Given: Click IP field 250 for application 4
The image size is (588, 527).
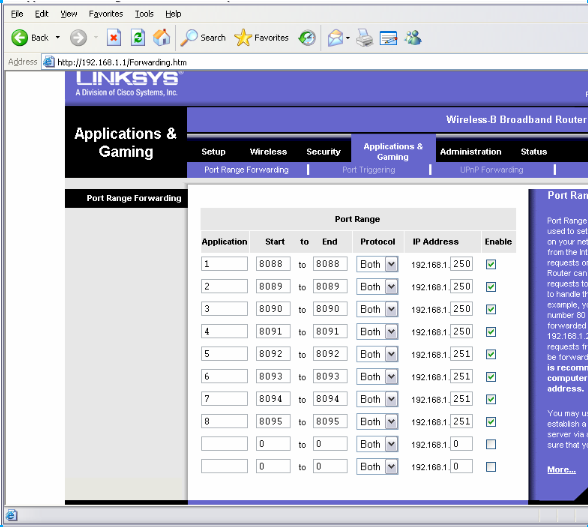Looking at the screenshot, I should (461, 331).
